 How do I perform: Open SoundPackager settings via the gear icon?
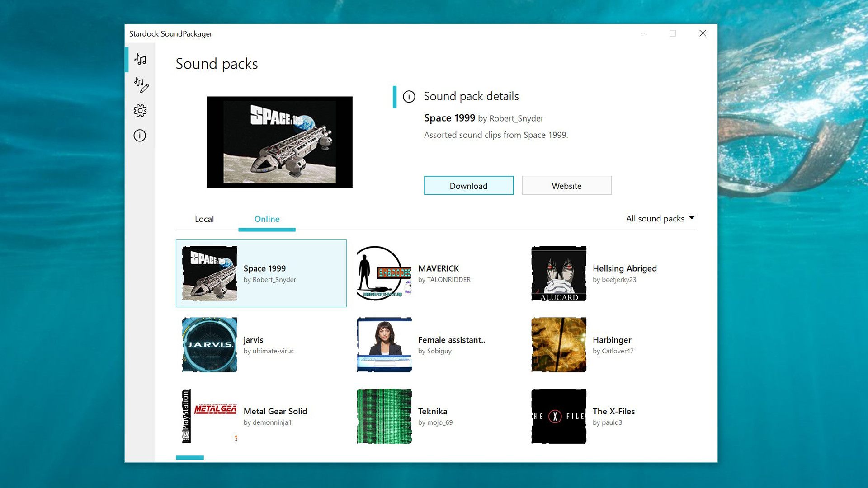[x=140, y=110]
